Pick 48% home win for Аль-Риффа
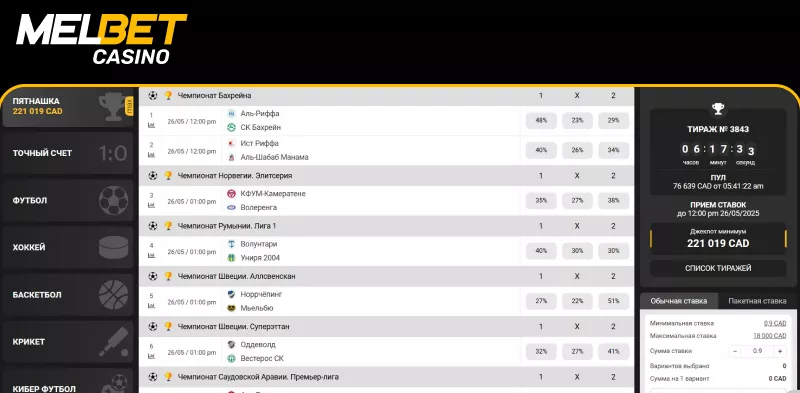This screenshot has width=800, height=393. pyautogui.click(x=541, y=120)
